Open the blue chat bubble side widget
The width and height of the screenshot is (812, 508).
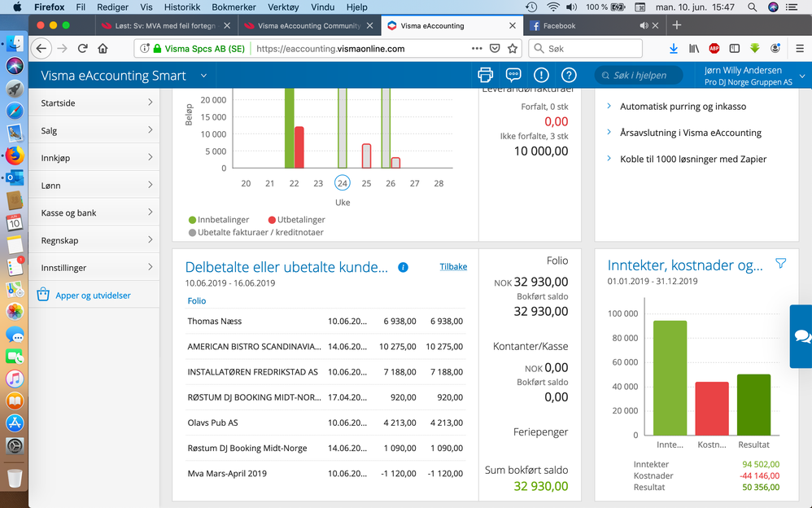tap(801, 336)
